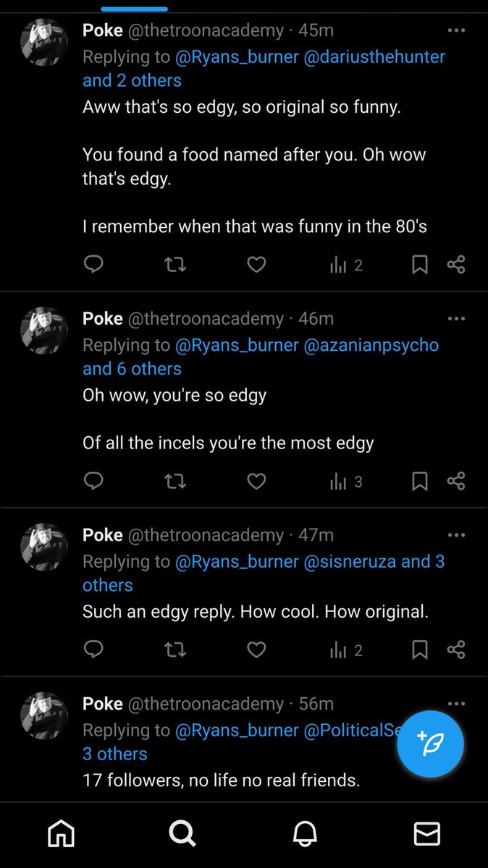This screenshot has width=488, height=868.
Task: Like the 'Such an edgy reply' tweet
Action: pos(256,650)
